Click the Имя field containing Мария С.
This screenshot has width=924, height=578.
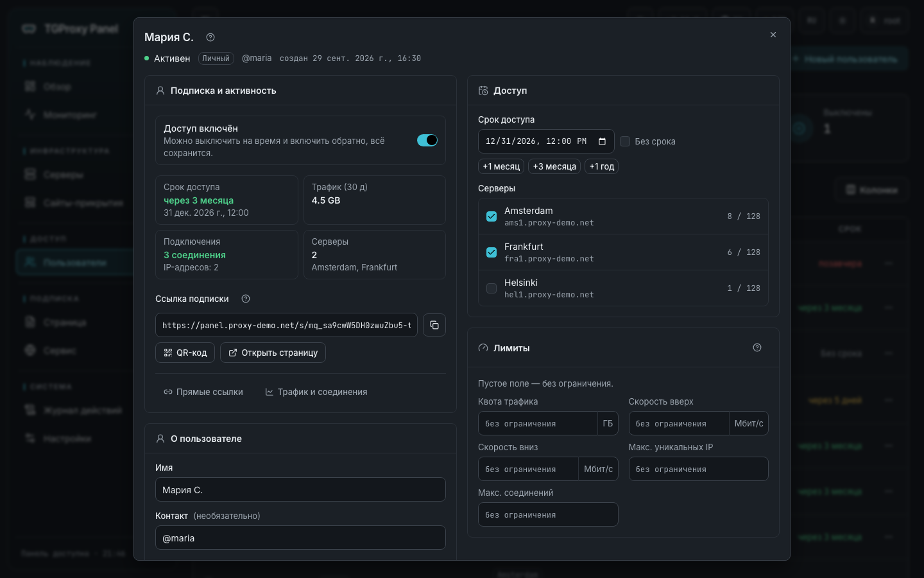point(300,489)
